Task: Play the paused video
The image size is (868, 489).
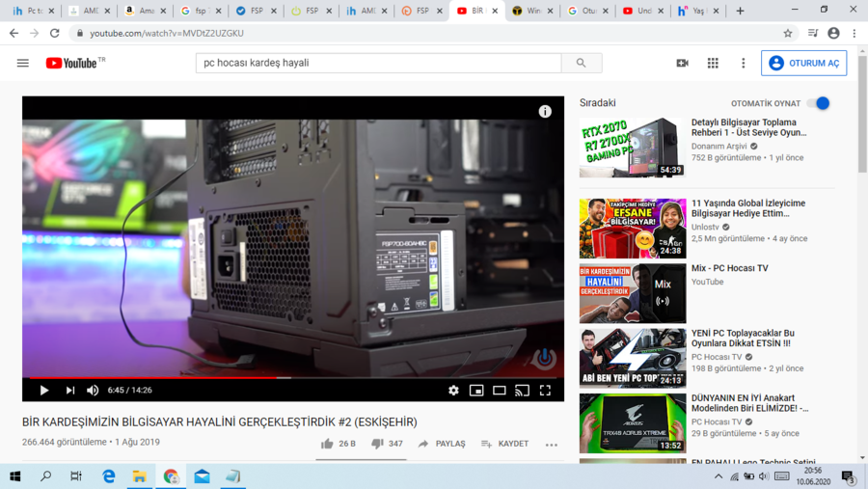Action: click(44, 391)
